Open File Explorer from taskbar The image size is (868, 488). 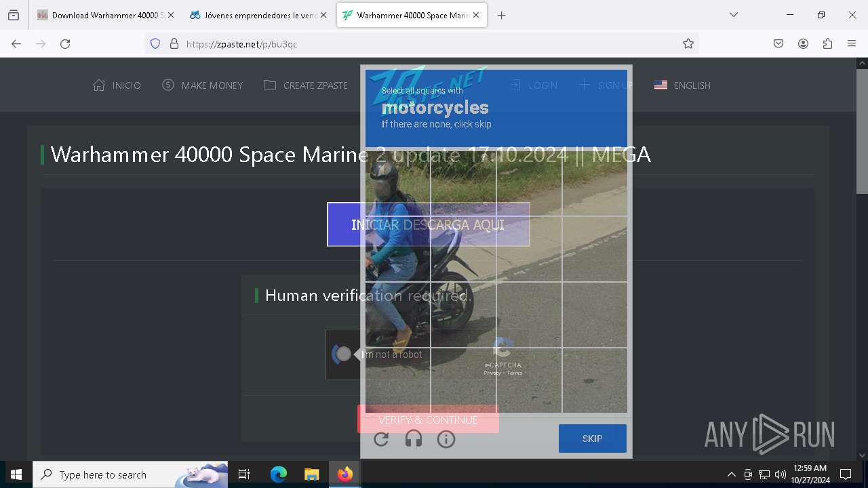click(311, 474)
